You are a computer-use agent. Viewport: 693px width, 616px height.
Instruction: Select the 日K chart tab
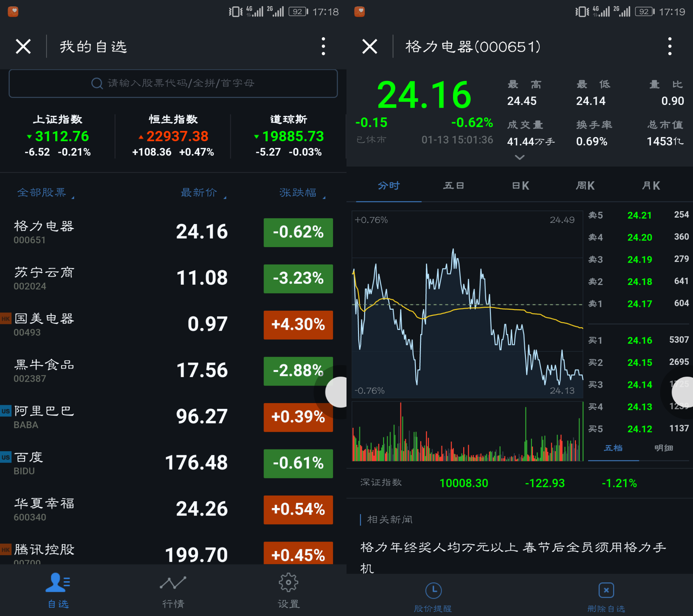(520, 185)
